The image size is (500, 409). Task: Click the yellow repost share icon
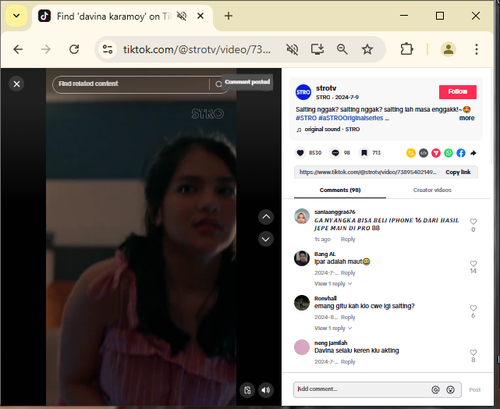click(x=411, y=153)
